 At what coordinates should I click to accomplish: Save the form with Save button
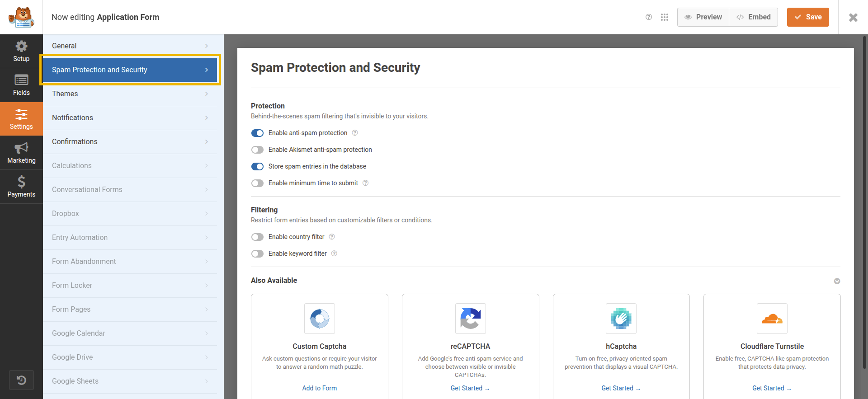tap(808, 17)
